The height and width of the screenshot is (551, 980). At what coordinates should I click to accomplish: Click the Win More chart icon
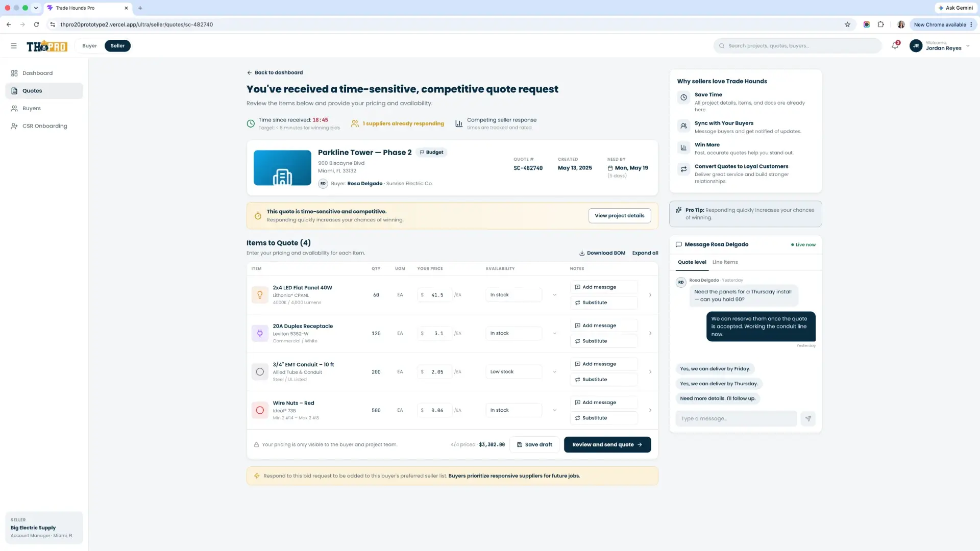point(683,147)
